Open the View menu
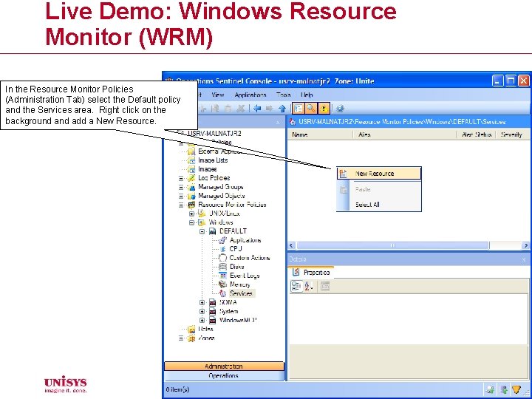Image resolution: width=532 pixels, height=399 pixels. click(x=217, y=95)
